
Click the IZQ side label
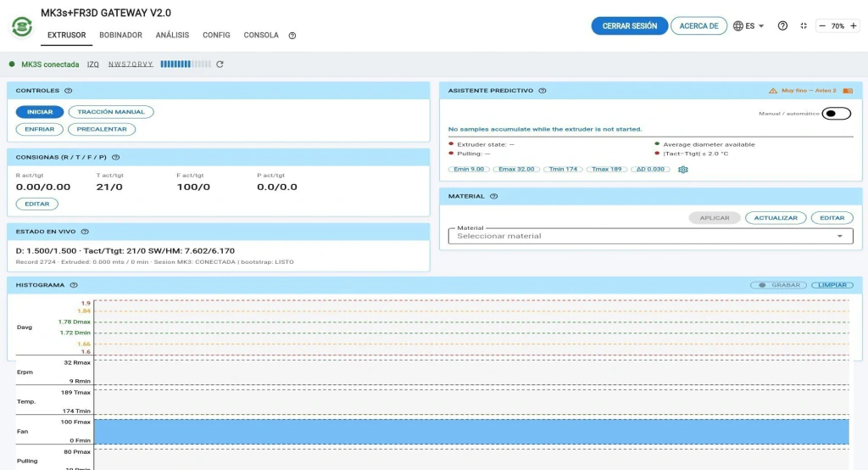[x=93, y=64]
